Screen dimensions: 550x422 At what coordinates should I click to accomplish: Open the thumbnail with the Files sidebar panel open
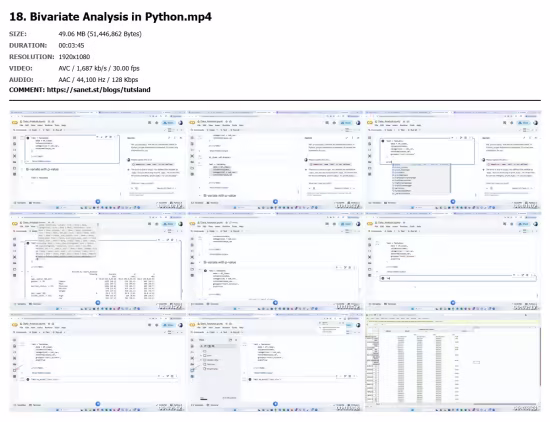tap(275, 362)
